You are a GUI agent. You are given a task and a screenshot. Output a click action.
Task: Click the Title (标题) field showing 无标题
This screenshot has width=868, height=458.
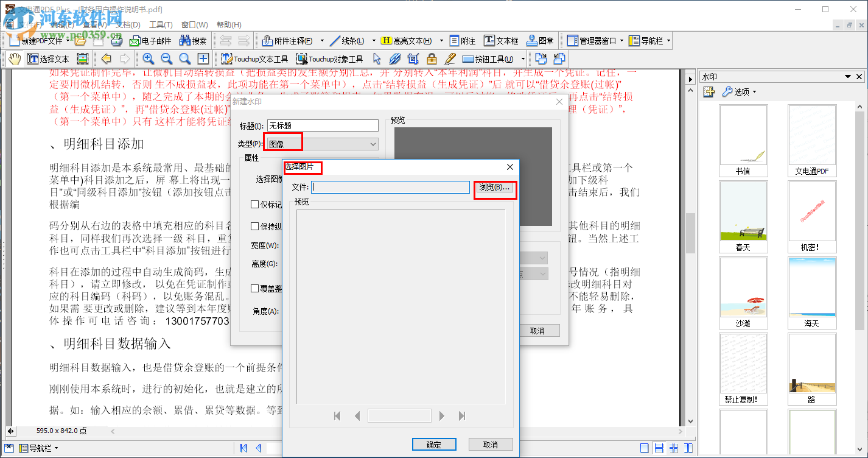coord(323,125)
